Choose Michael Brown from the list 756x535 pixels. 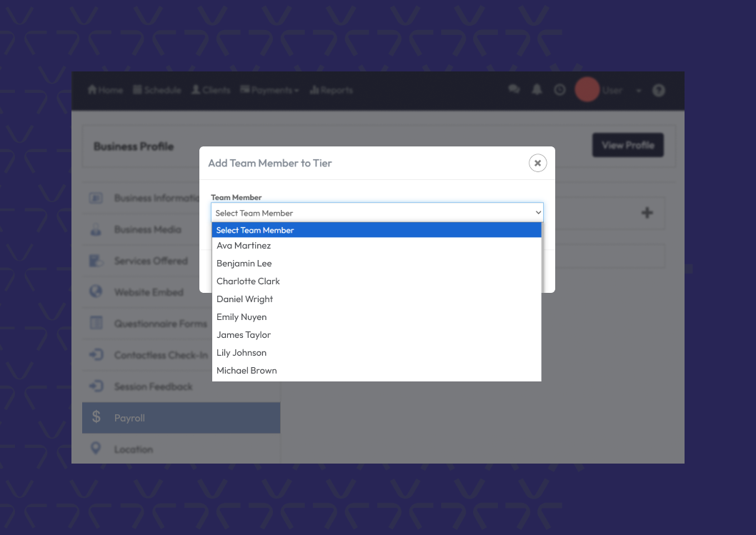pyautogui.click(x=247, y=371)
